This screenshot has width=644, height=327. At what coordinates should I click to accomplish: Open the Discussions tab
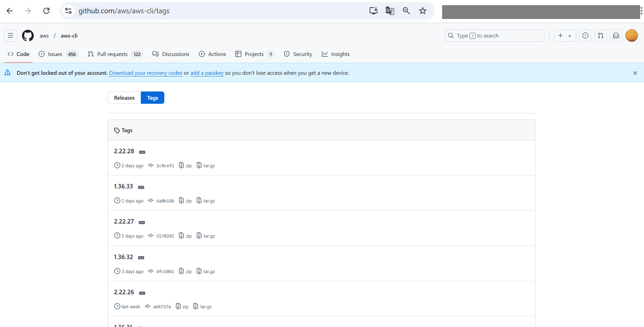[171, 54]
